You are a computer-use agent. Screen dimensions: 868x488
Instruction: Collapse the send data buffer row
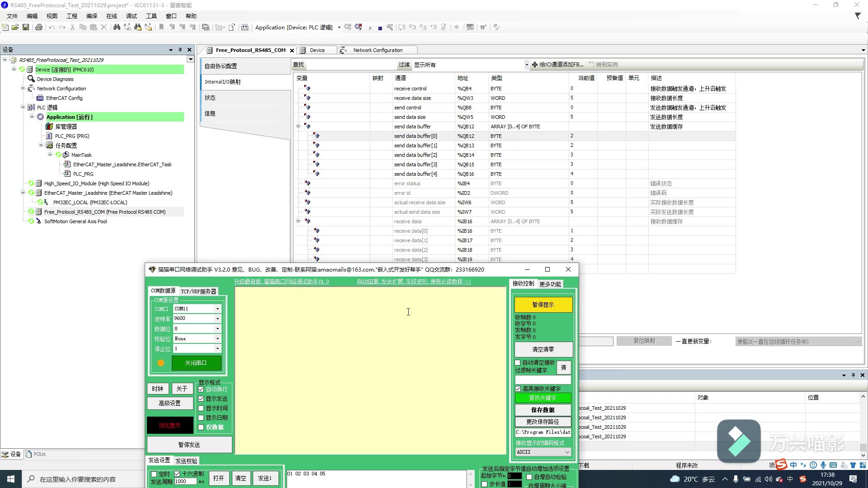point(298,127)
